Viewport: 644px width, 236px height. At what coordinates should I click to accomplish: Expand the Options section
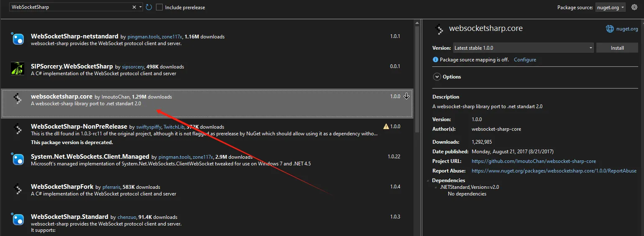[x=437, y=77]
